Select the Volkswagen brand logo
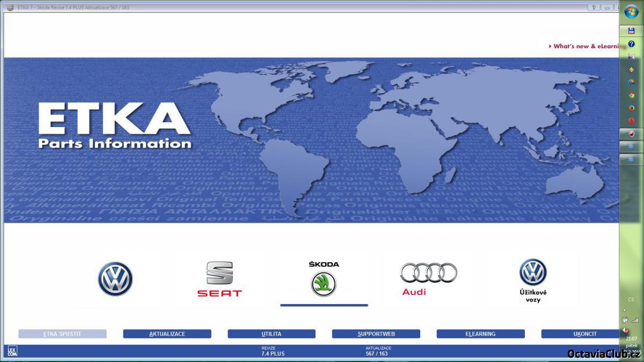644x362 pixels. (115, 279)
